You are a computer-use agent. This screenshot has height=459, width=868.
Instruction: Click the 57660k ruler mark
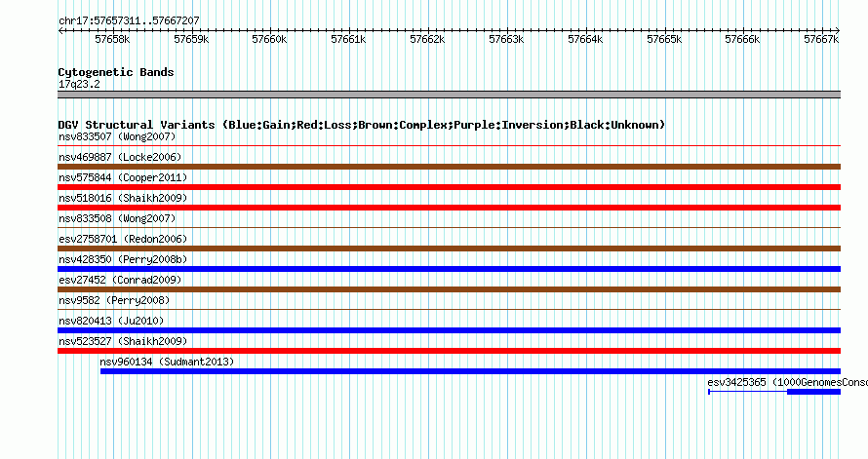(x=269, y=39)
